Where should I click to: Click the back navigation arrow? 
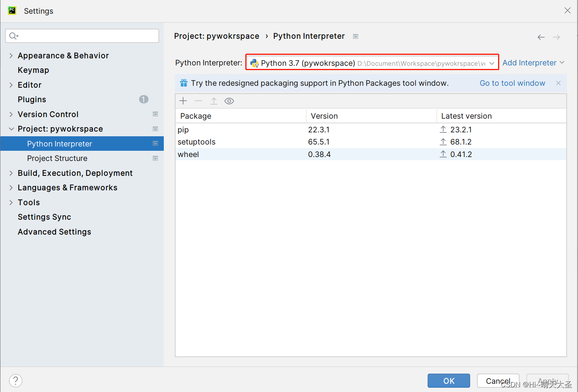pyautogui.click(x=541, y=37)
